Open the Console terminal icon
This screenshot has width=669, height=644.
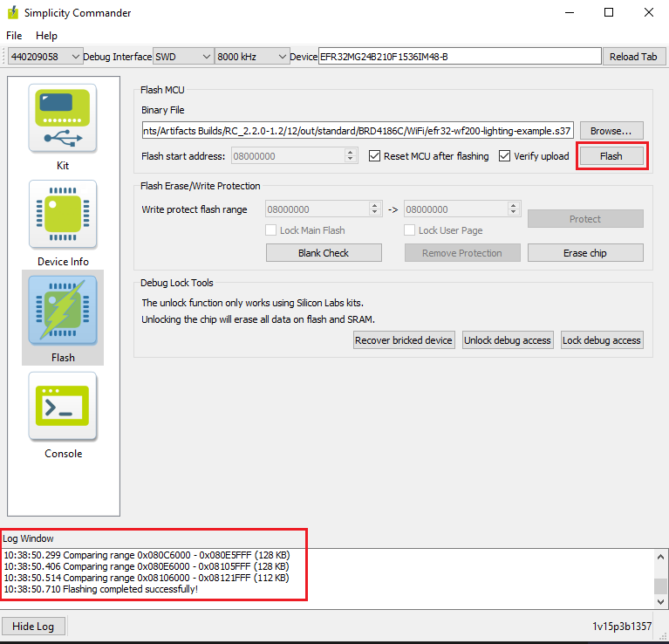coord(63,407)
